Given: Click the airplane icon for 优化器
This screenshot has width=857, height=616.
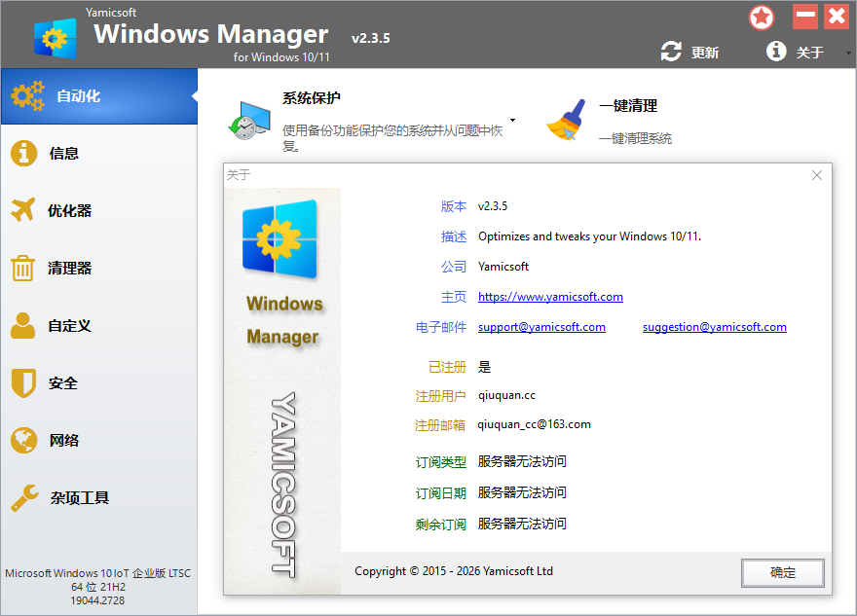Looking at the screenshot, I should 23,210.
